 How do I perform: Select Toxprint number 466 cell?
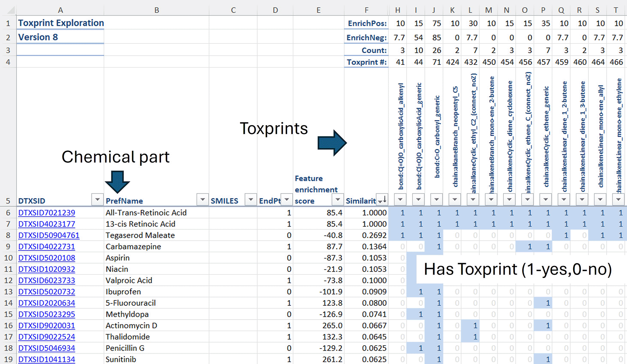click(616, 62)
